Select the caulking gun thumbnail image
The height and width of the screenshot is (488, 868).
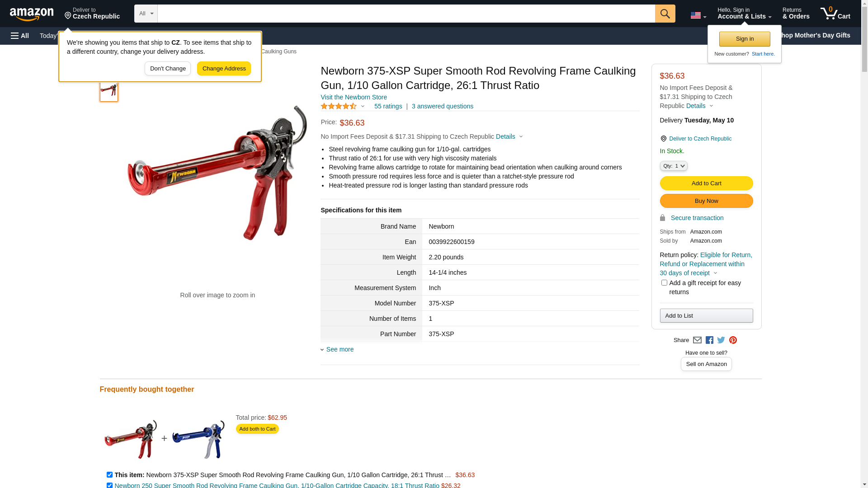pyautogui.click(x=109, y=90)
